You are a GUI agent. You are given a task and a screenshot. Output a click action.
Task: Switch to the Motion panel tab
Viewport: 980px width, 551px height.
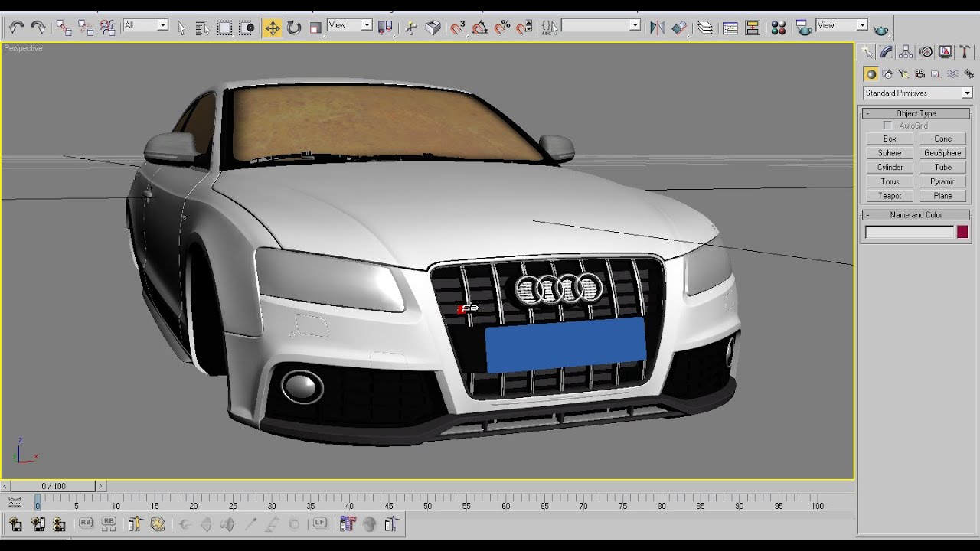click(926, 52)
